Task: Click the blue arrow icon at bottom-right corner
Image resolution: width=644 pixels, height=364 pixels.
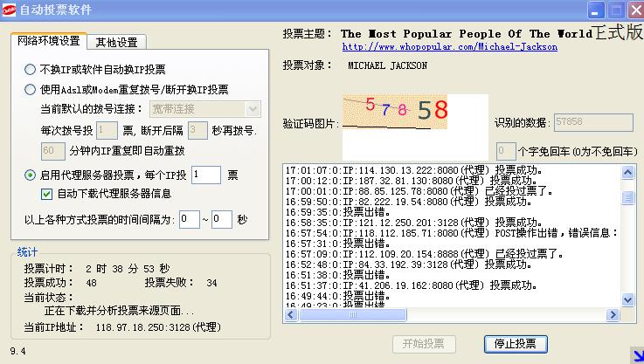Action: [637, 355]
